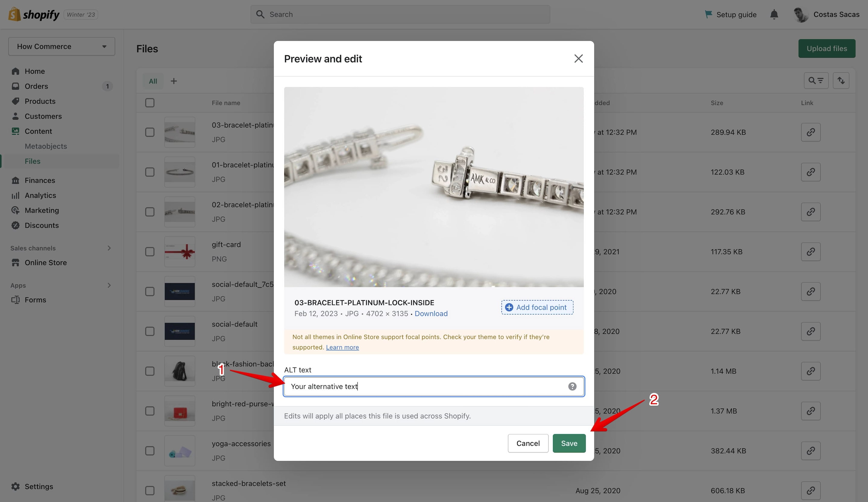This screenshot has width=868, height=502.
Task: Click the Marketing target icon
Action: (15, 210)
